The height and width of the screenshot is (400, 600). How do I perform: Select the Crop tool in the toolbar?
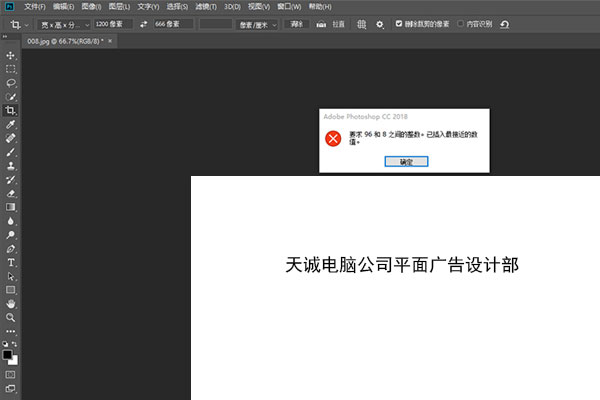tap(11, 111)
